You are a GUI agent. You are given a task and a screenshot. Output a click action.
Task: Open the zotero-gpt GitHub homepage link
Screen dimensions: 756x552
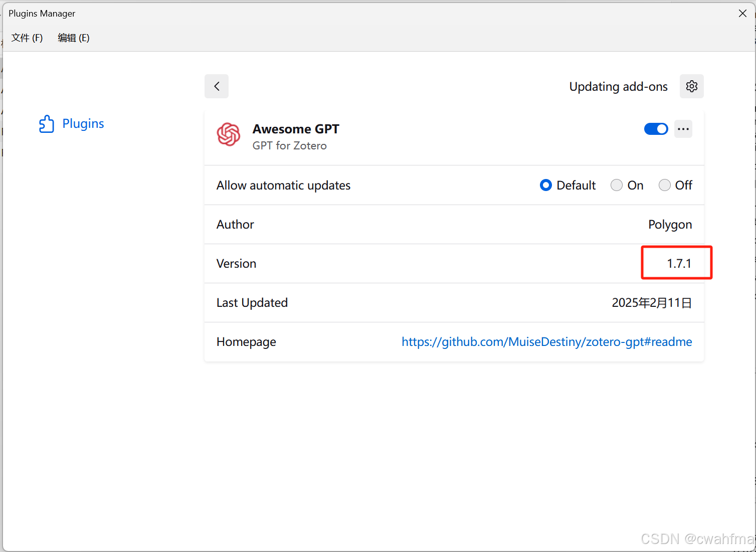coord(546,342)
